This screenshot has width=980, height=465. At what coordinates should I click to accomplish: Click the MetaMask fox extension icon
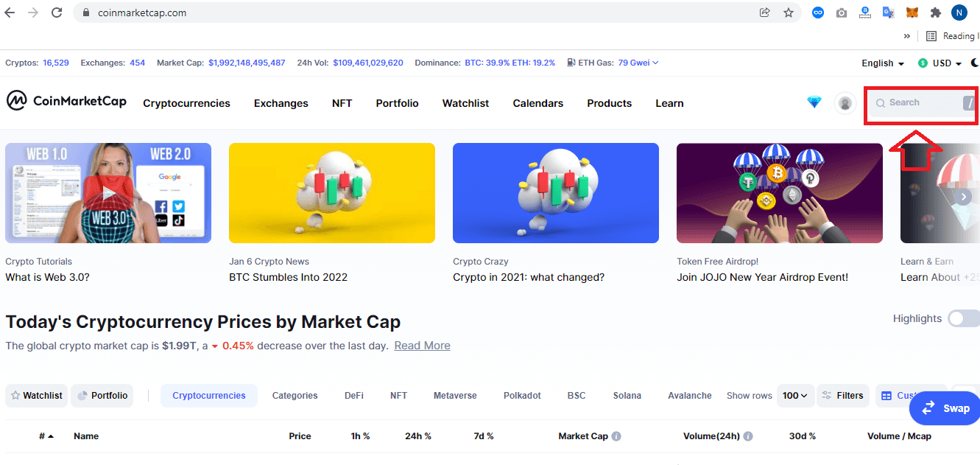tap(912, 13)
